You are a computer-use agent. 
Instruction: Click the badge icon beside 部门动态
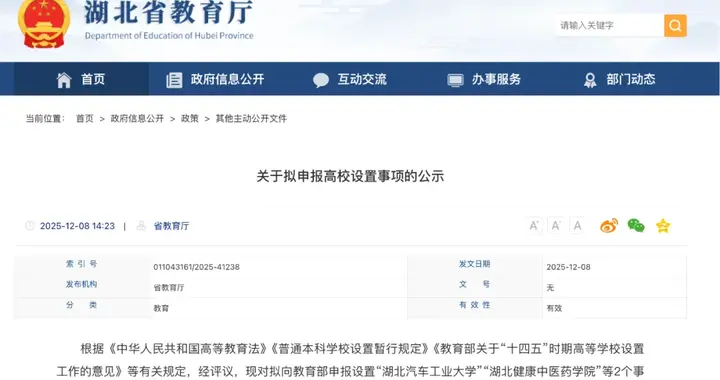590,80
